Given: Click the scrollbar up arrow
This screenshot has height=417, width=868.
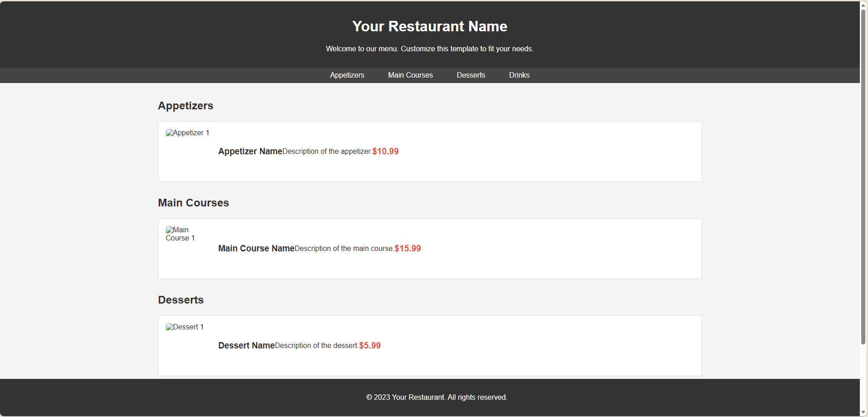Looking at the screenshot, I should [863, 5].
